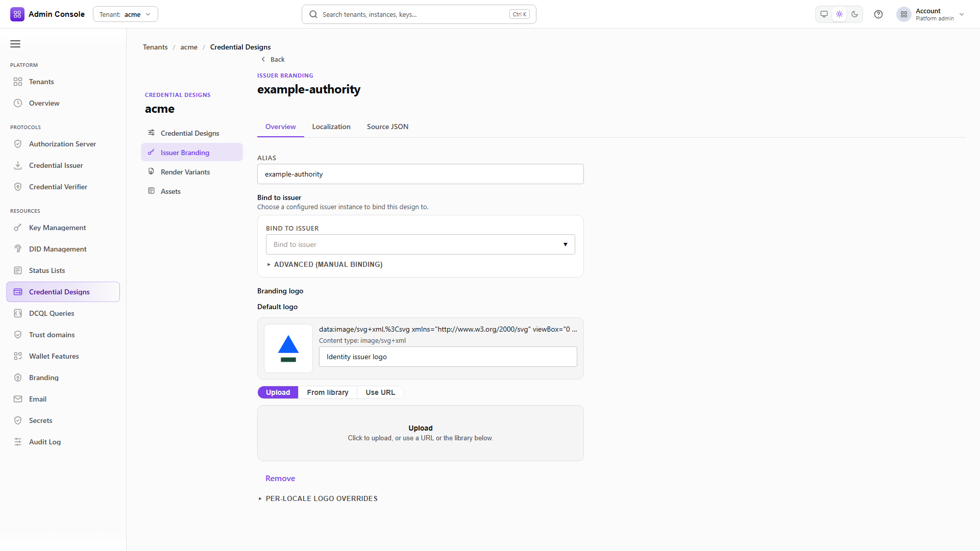
Task: Click the Trust domains shield icon
Action: pos(18,335)
